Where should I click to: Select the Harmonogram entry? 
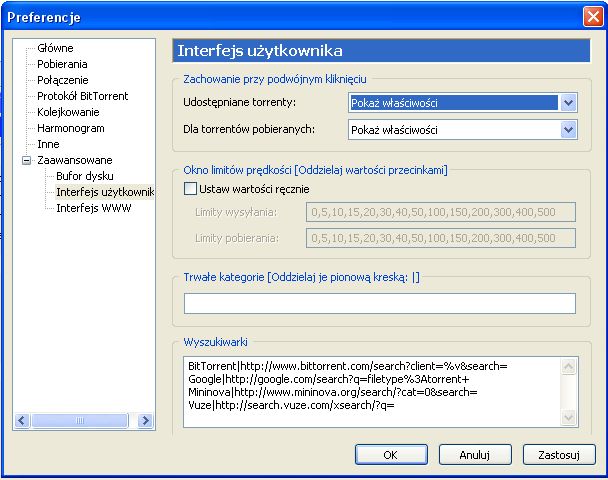(x=71, y=128)
